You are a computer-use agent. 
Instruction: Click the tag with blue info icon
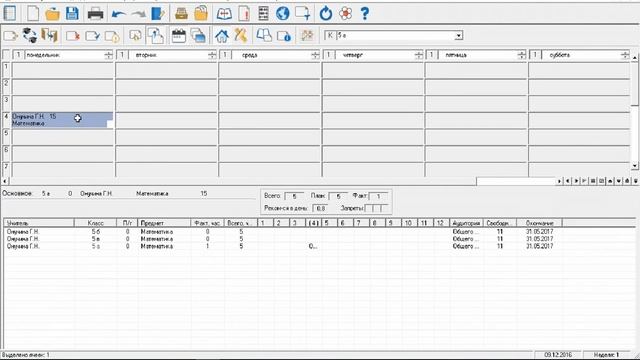(284, 36)
